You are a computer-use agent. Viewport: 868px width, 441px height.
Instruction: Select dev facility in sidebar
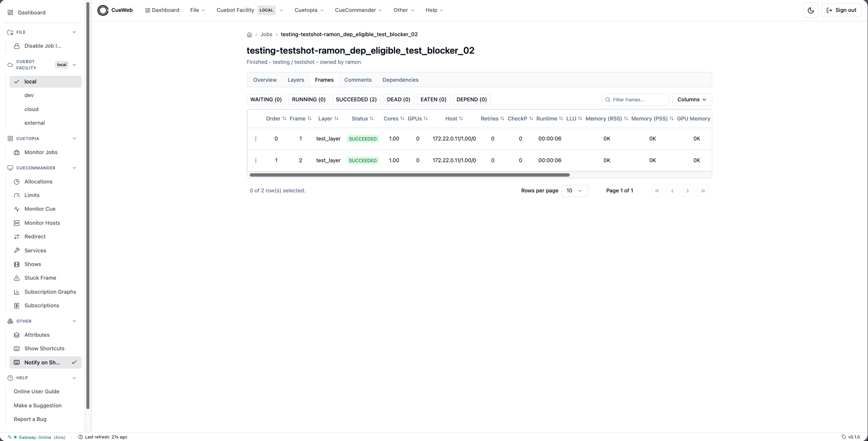[x=46, y=95]
